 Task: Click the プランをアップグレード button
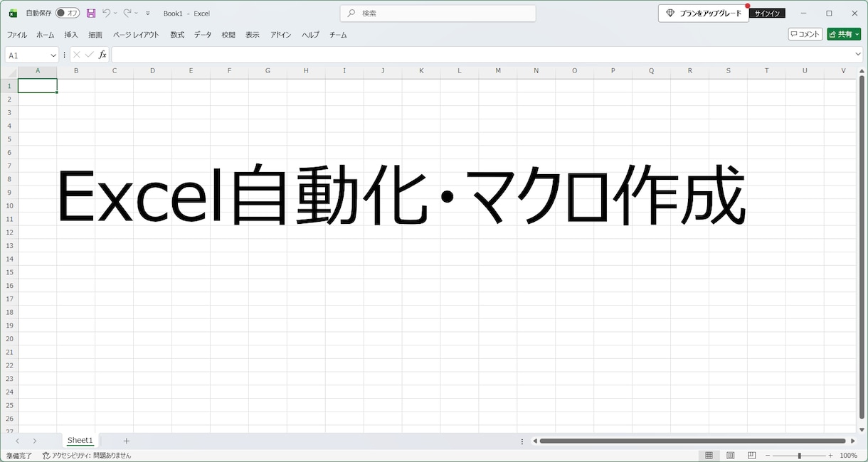click(703, 13)
